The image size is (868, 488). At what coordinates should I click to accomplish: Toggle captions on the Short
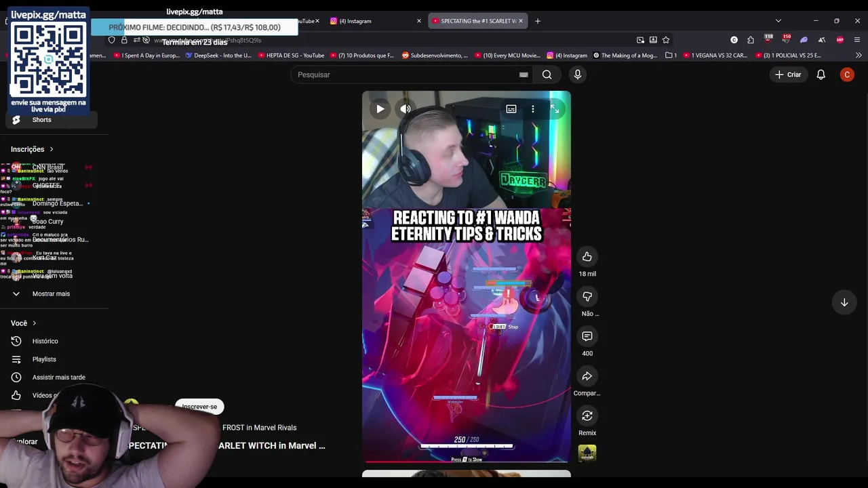tap(511, 108)
